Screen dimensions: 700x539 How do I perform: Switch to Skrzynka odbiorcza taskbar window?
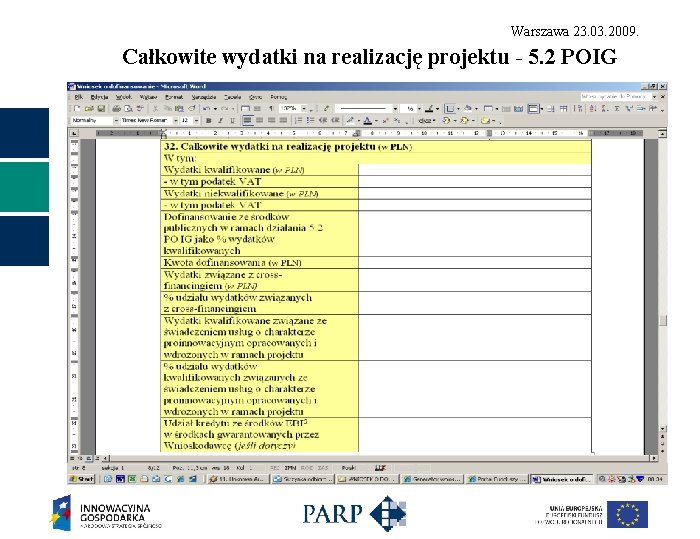[303, 479]
